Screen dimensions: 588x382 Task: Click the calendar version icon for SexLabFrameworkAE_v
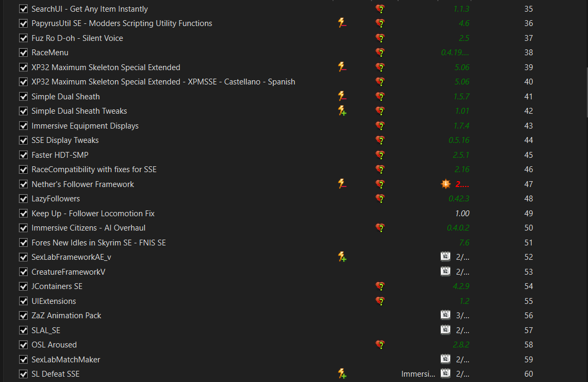tap(445, 257)
